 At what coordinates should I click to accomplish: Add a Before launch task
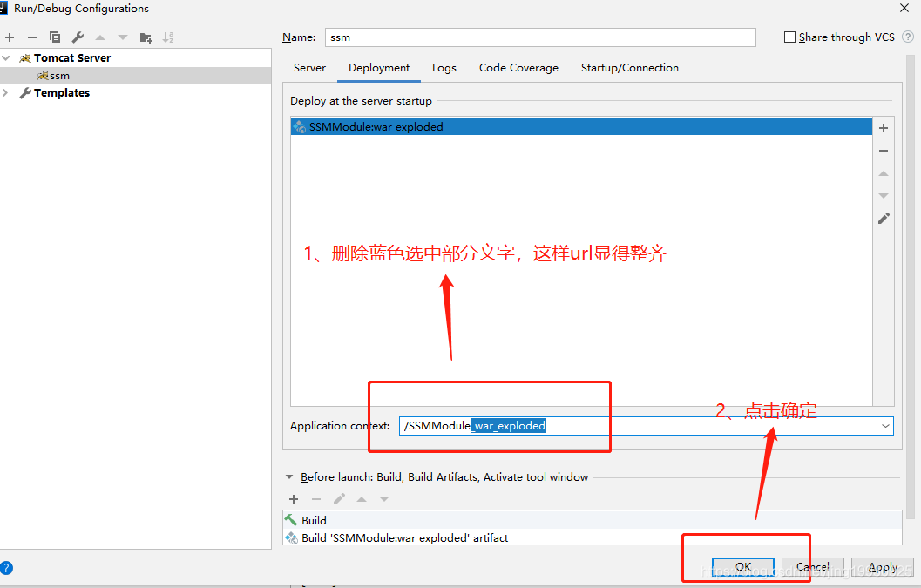pos(294,499)
